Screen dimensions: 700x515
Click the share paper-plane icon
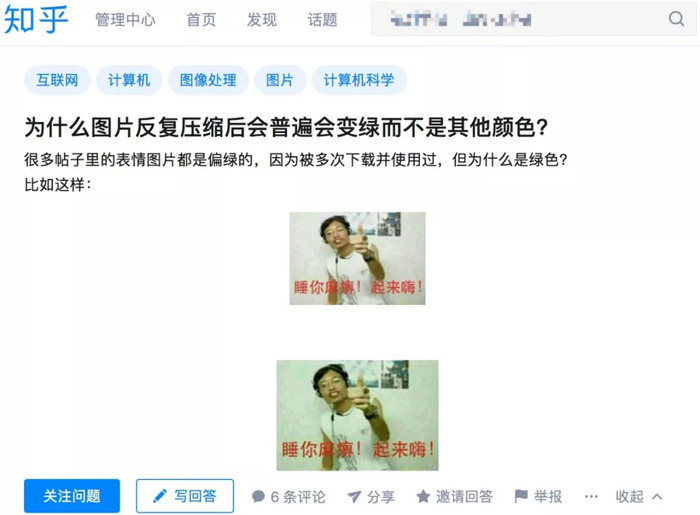click(x=354, y=496)
